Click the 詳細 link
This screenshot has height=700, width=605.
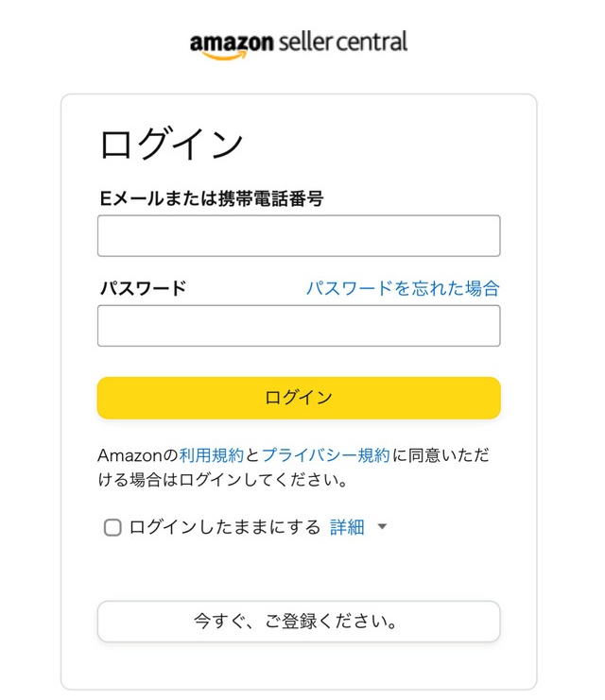point(347,527)
